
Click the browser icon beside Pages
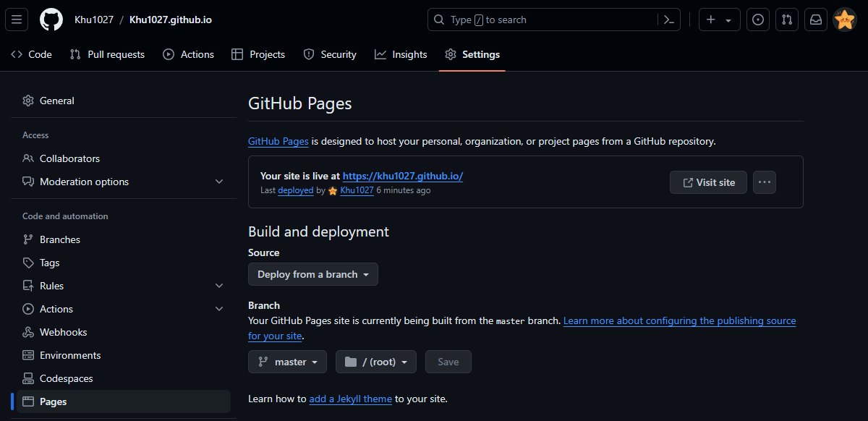pyautogui.click(x=28, y=401)
